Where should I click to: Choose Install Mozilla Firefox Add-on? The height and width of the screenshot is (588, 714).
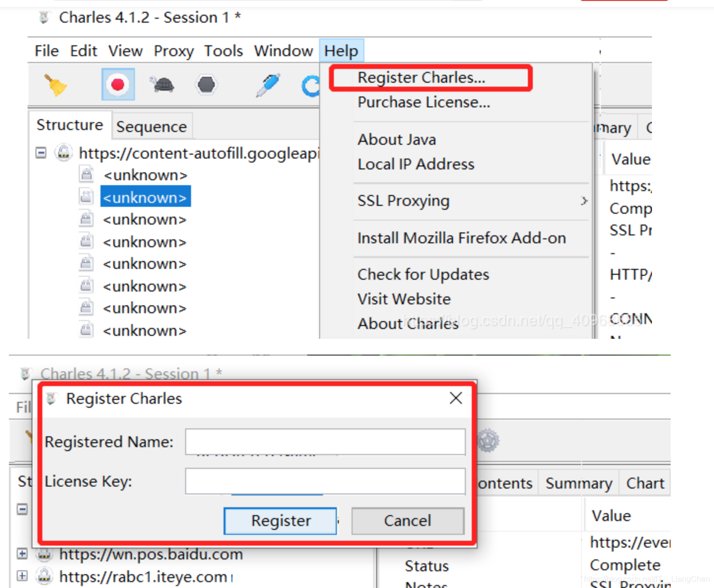[462, 238]
